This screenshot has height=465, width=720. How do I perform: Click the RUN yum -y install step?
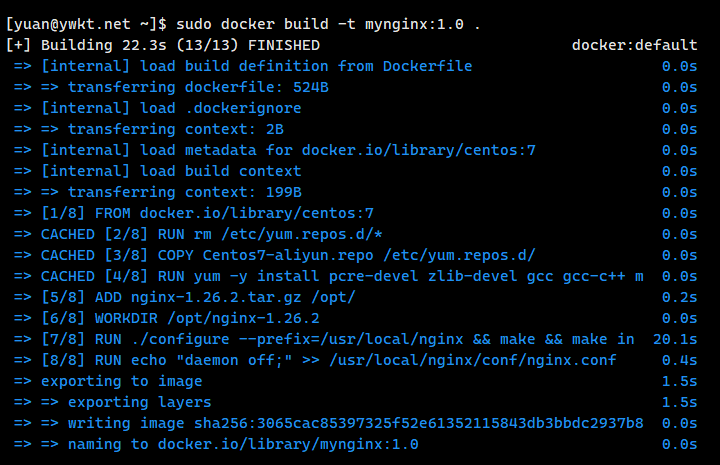click(x=342, y=276)
